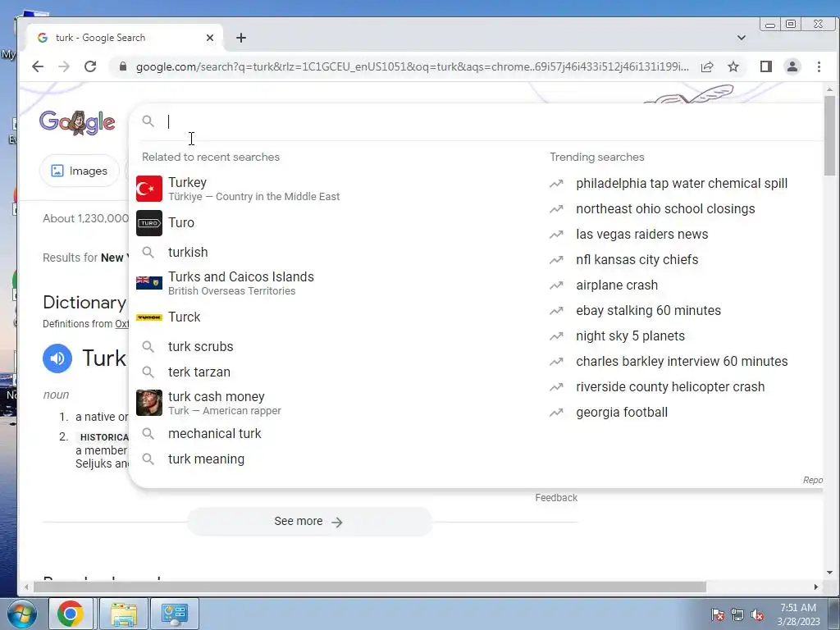Search trending airplane crash
The height and width of the screenshot is (630, 840).
point(617,285)
